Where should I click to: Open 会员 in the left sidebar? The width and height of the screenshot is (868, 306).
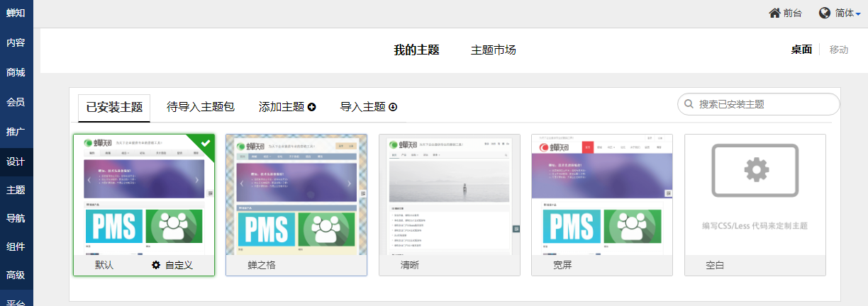[16, 102]
